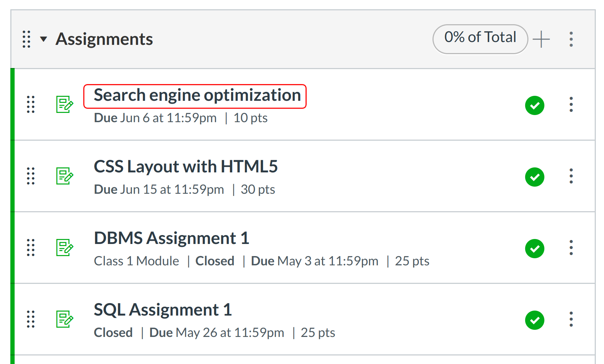Open the Assignments group options menu
This screenshot has width=604, height=364.
pyautogui.click(x=571, y=39)
